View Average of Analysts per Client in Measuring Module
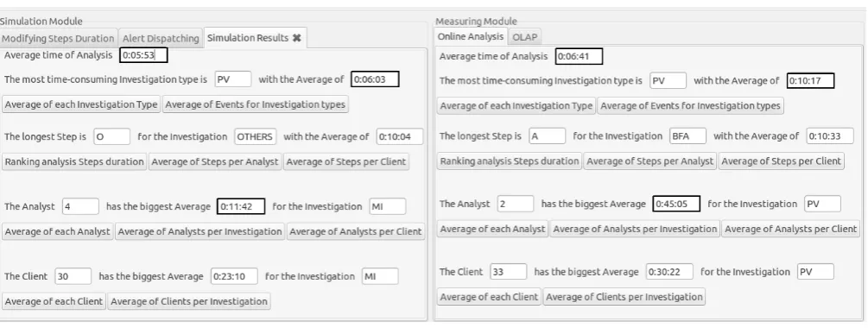 click(x=790, y=229)
